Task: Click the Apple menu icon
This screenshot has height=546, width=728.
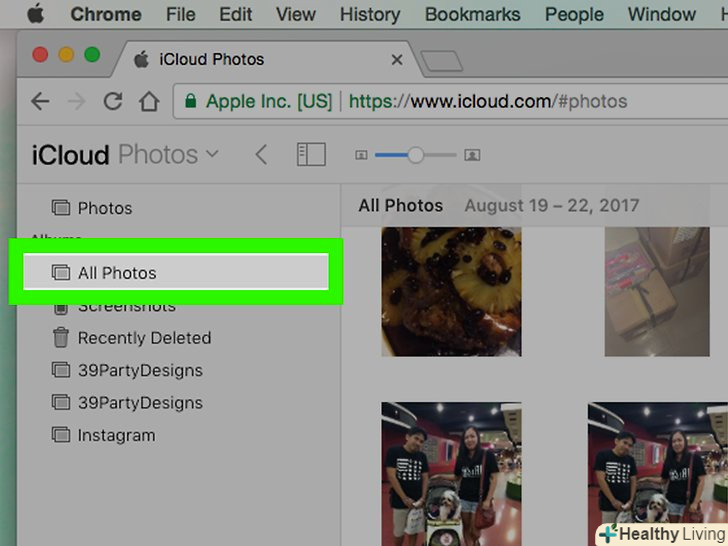Action: click(x=35, y=15)
